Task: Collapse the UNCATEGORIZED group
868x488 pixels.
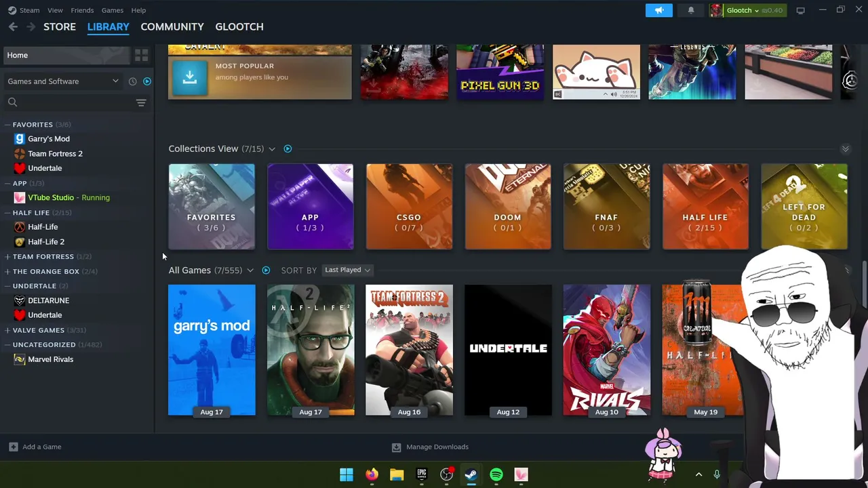Action: tap(7, 345)
